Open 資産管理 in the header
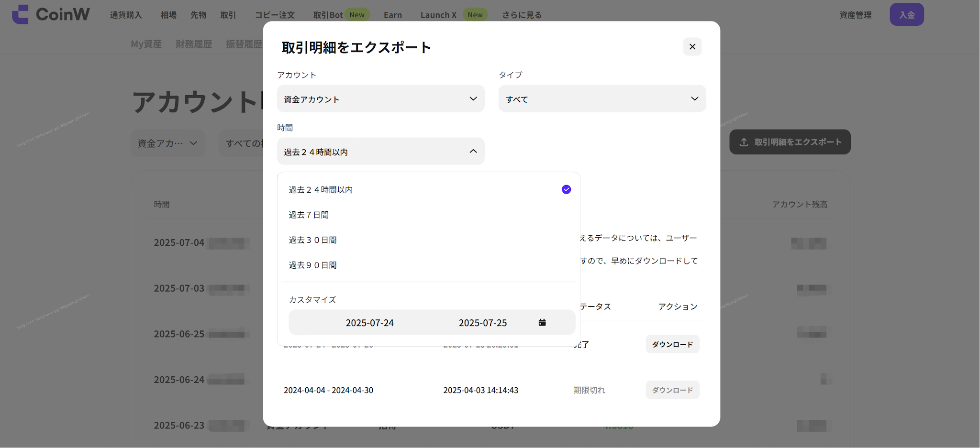 tap(856, 15)
